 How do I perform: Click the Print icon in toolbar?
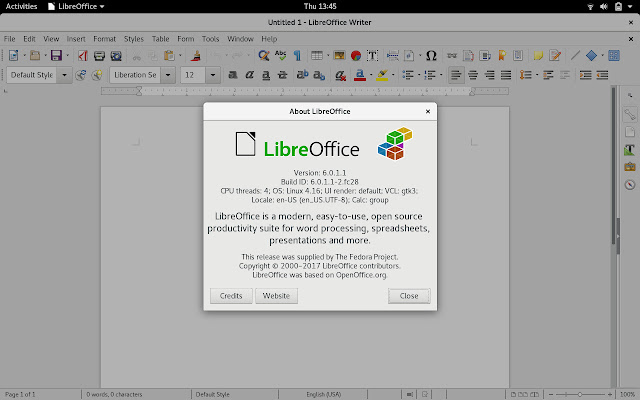click(99, 56)
